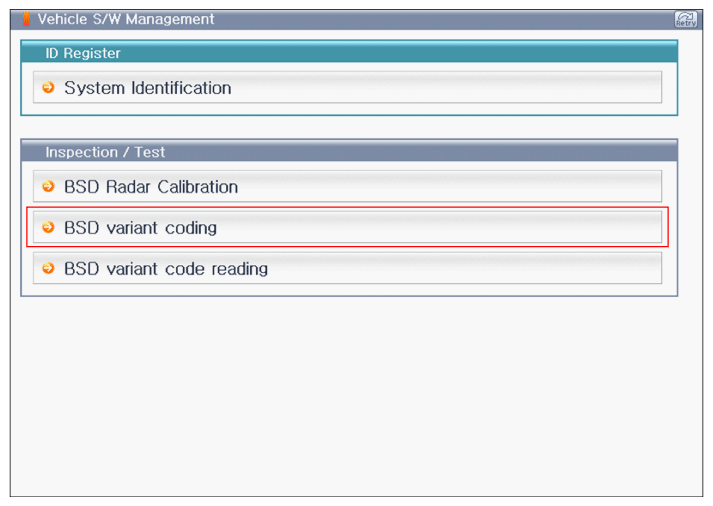Click the Vehicle S/W Management title text
Screen dimensions: 713x506
tap(125, 19)
